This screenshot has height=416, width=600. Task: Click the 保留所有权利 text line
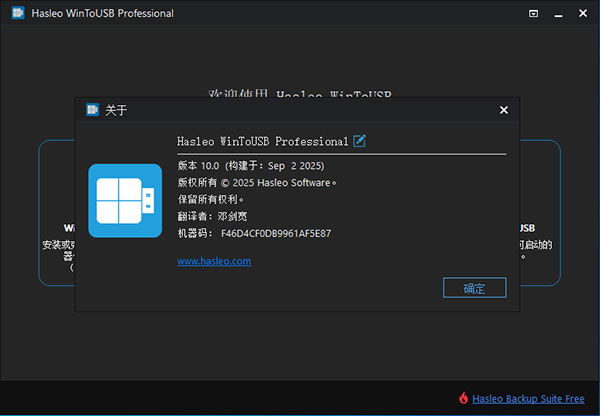[211, 199]
